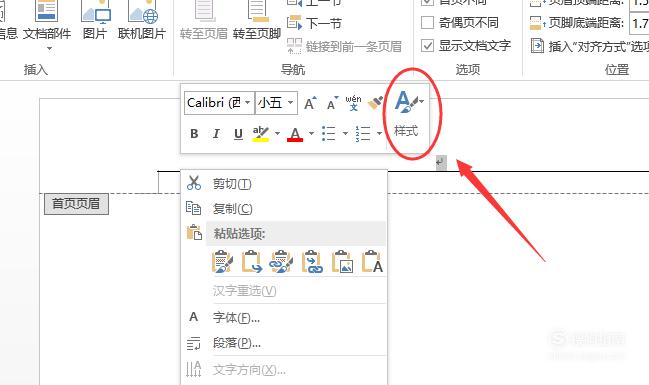The image size is (649, 385).
Task: Open 样式 styles gallery button
Action: 409,113
